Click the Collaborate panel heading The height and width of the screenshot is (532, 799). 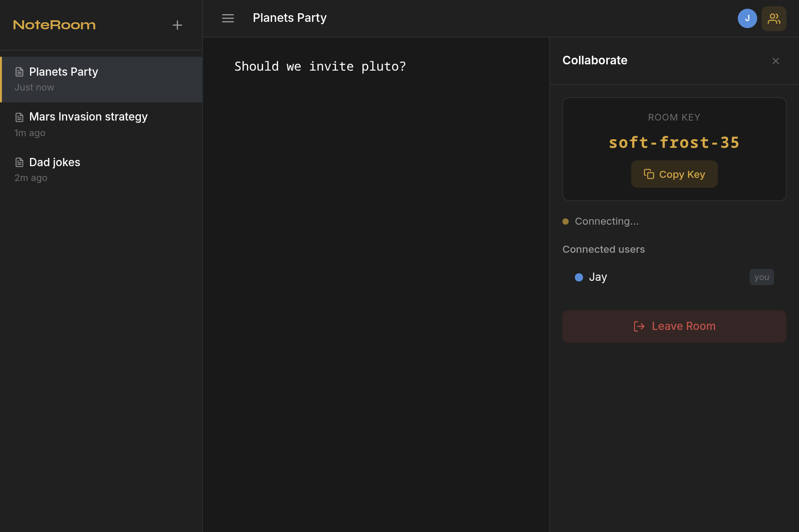pyautogui.click(x=595, y=60)
